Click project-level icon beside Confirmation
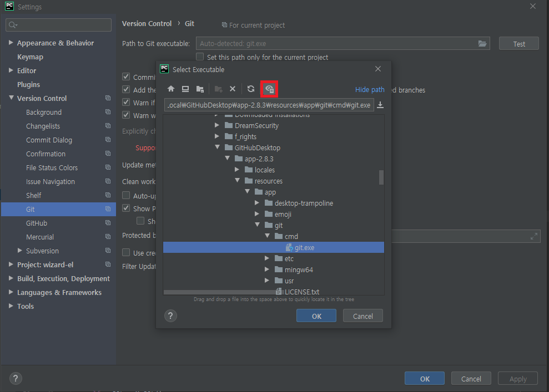The image size is (549, 392). [108, 154]
